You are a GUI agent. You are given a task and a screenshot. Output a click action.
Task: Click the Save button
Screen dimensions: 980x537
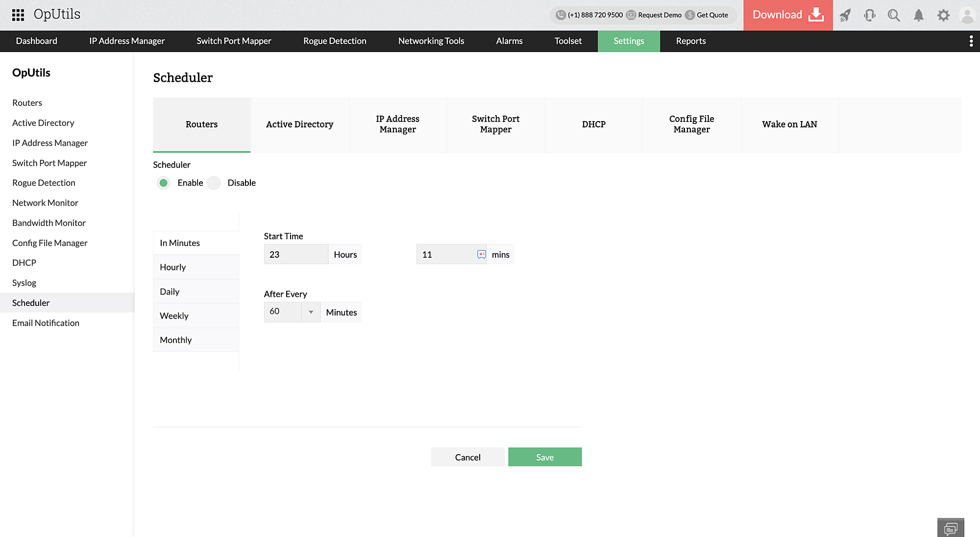pyautogui.click(x=544, y=457)
